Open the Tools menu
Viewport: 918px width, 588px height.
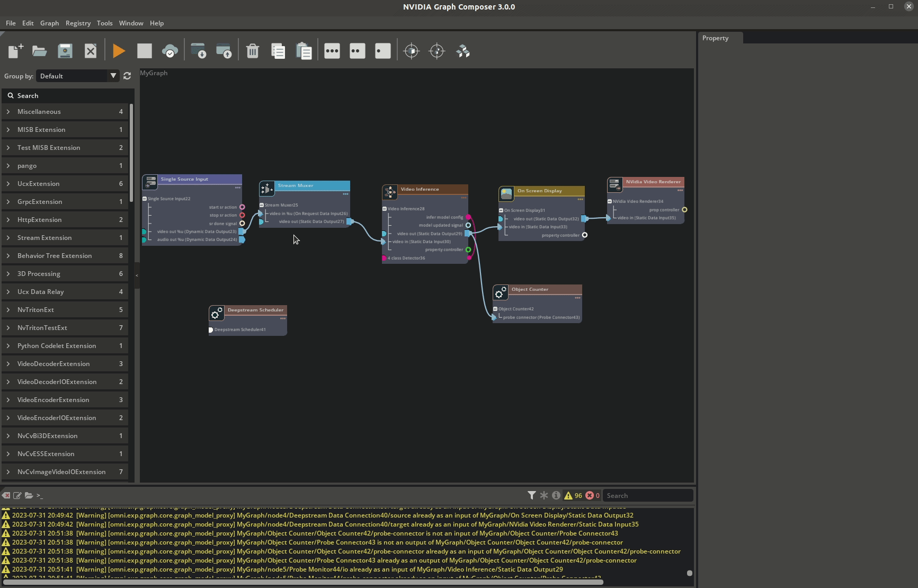tap(104, 23)
